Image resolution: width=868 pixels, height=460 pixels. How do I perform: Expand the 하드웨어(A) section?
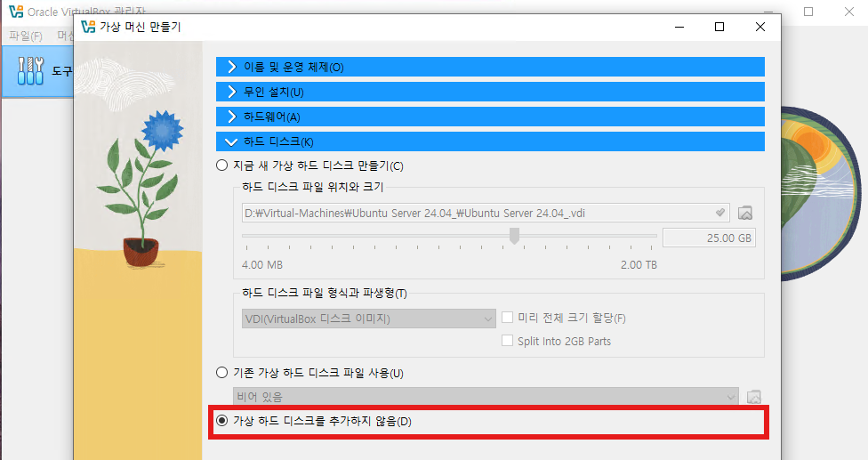coord(490,117)
